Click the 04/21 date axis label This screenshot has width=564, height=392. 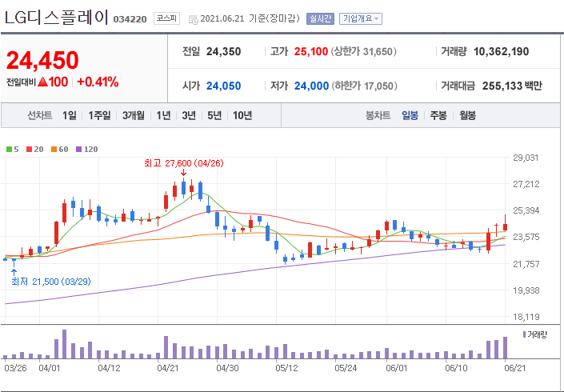[168, 368]
